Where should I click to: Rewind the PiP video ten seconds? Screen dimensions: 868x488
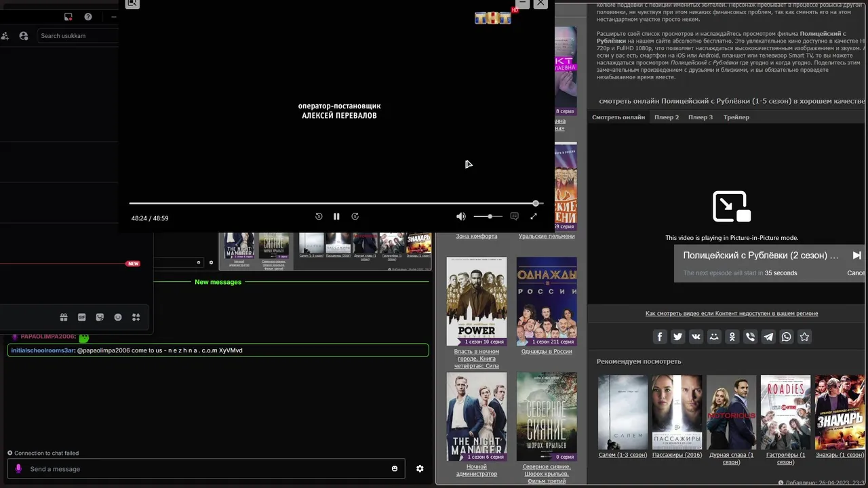click(319, 216)
